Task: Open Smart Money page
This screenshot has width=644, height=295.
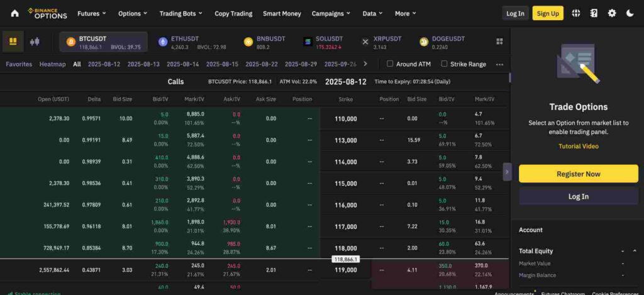Action: pyautogui.click(x=282, y=13)
